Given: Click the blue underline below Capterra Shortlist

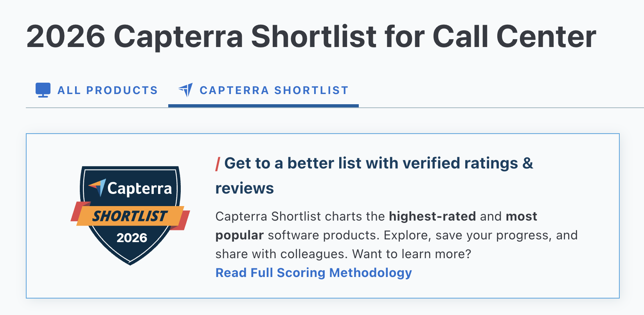Looking at the screenshot, I should click(264, 105).
